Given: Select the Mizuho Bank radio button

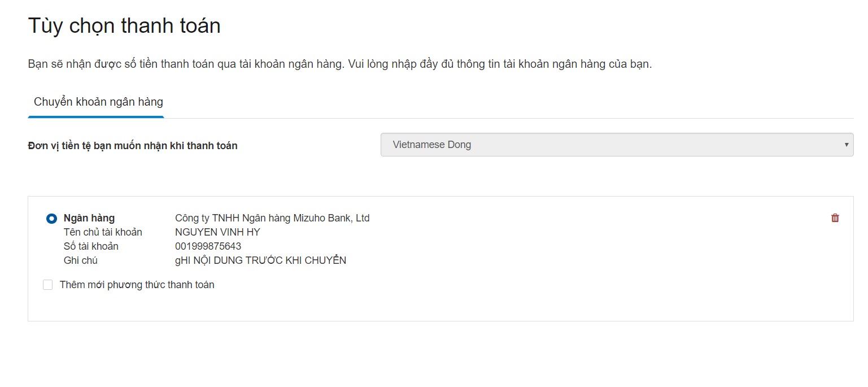Looking at the screenshot, I should [51, 218].
